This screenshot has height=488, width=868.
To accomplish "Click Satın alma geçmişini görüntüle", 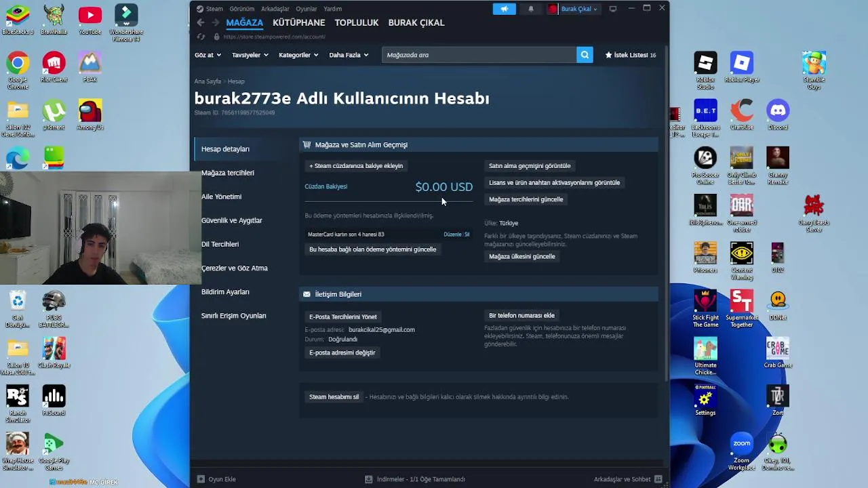I will (x=530, y=165).
